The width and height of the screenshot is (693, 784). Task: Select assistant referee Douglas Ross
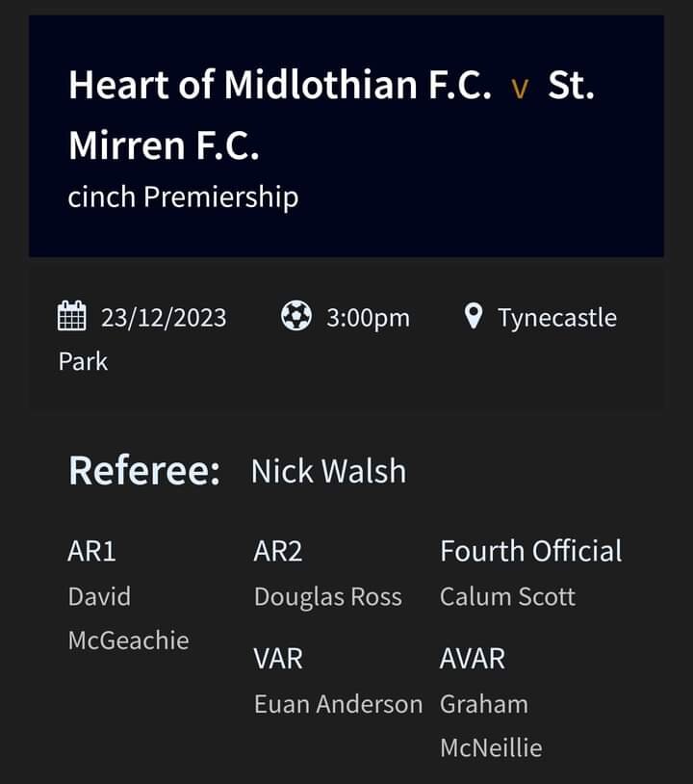(328, 596)
